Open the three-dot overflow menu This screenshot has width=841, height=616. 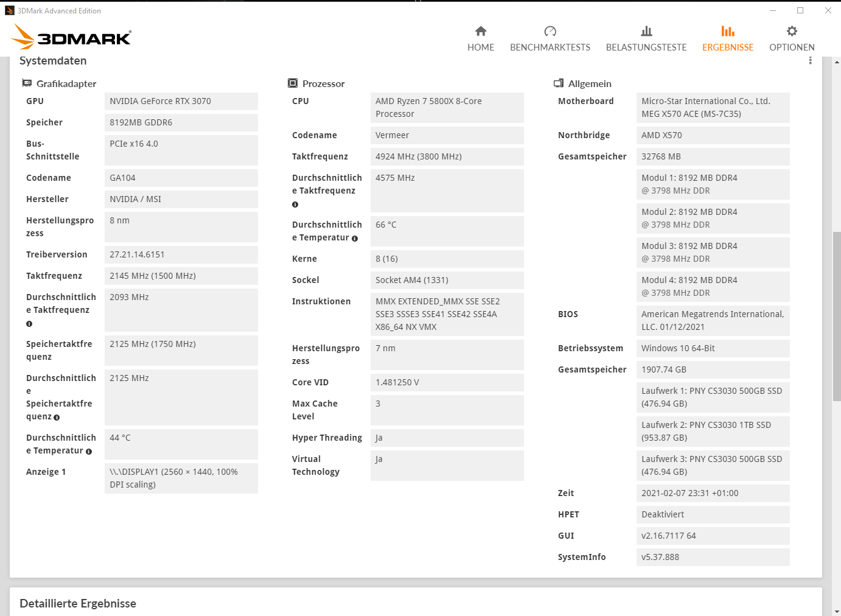click(811, 60)
